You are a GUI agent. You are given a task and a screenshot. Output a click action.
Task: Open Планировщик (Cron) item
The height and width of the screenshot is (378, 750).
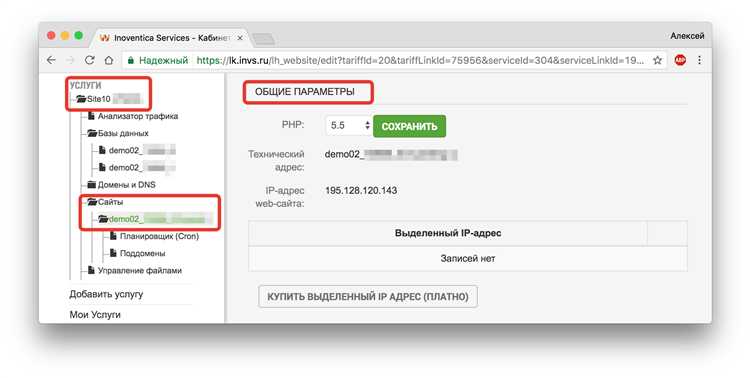tap(159, 236)
